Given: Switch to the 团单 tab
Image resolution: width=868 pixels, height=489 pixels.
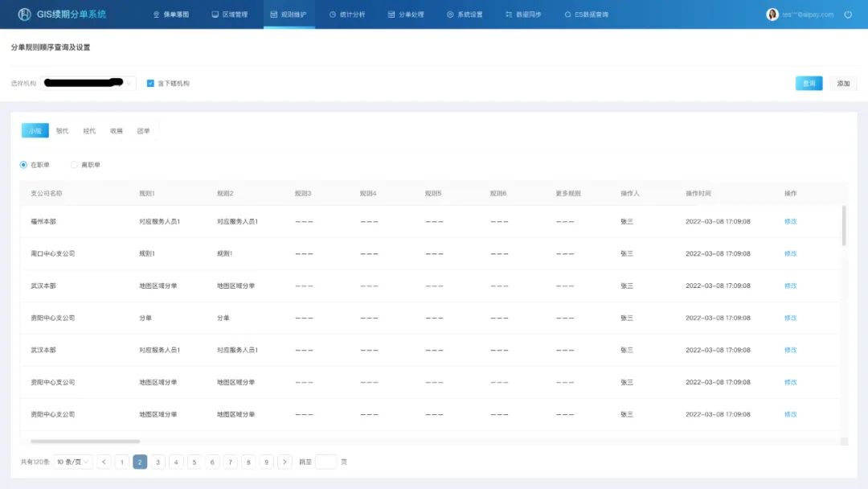Looking at the screenshot, I should pyautogui.click(x=143, y=130).
